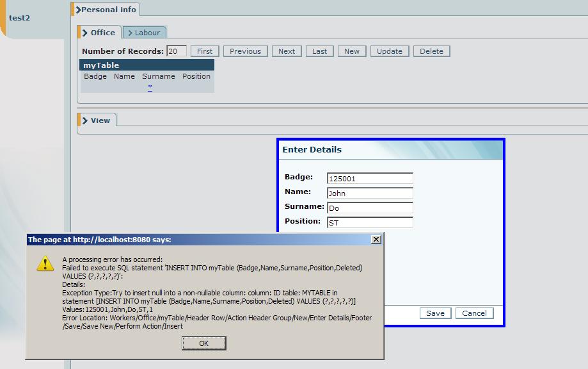The image size is (588, 369).
Task: Close the localhost alert dialog with X
Action: point(376,239)
